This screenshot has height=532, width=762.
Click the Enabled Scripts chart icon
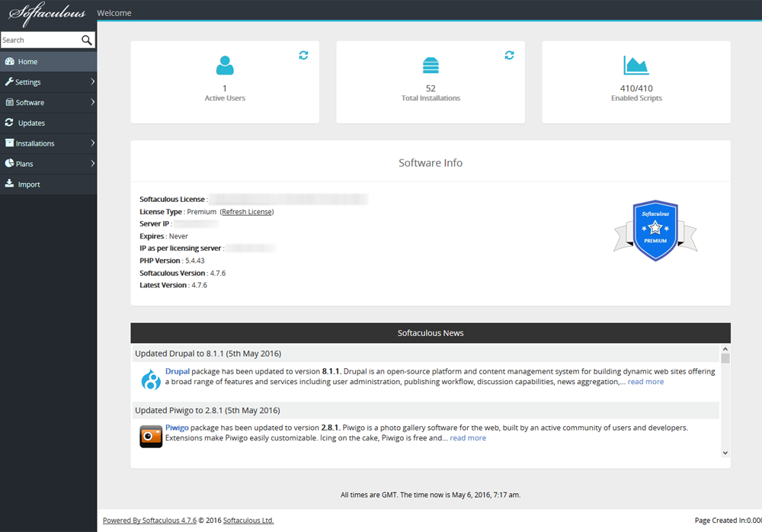point(636,65)
